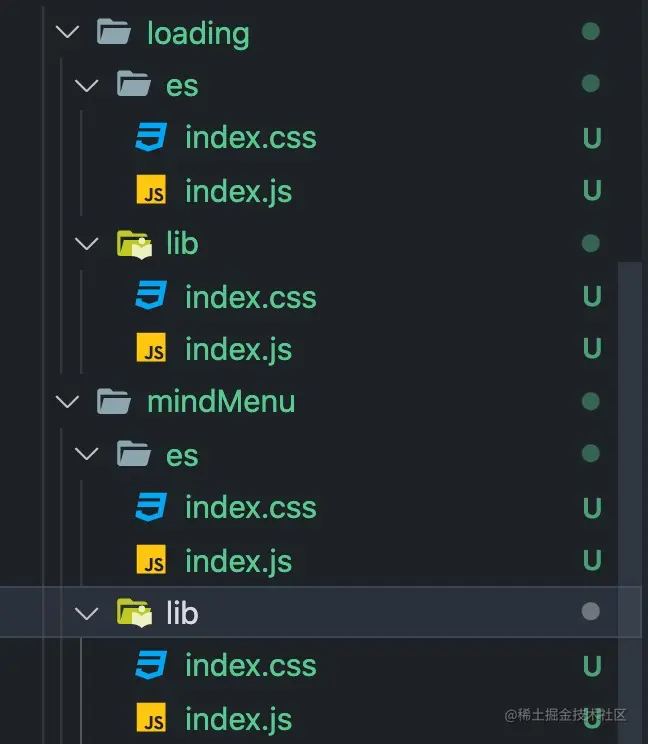This screenshot has height=744, width=648.
Task: Open index.css in the mindMenu/es folder
Action: click(250, 508)
